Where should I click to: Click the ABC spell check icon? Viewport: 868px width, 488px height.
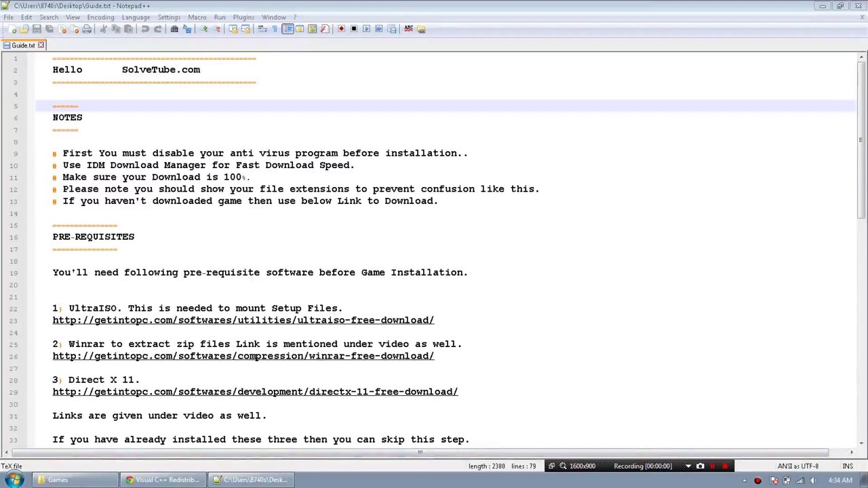pos(408,29)
